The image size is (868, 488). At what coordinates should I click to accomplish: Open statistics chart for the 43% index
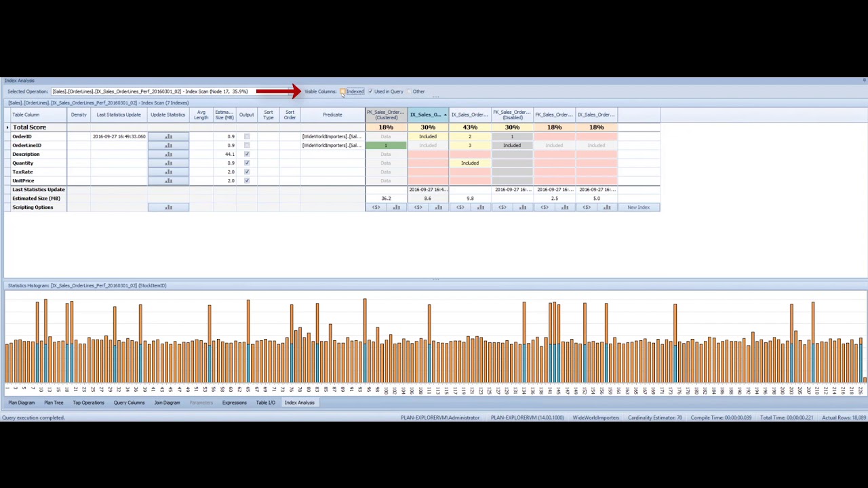click(481, 207)
